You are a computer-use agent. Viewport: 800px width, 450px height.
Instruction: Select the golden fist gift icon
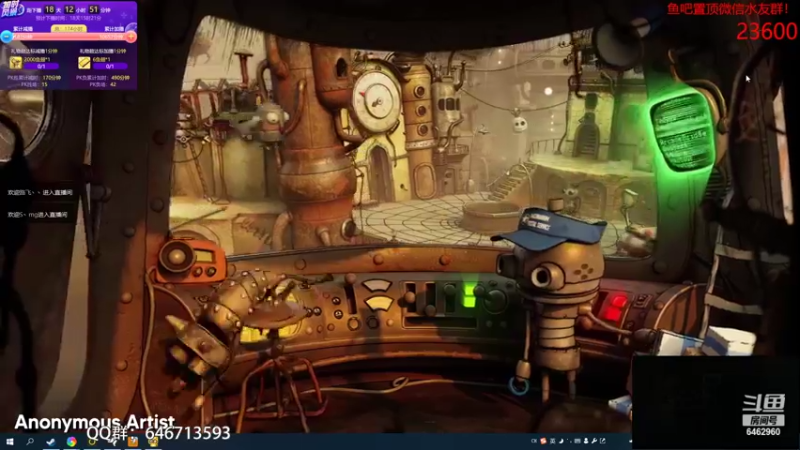pyautogui.click(x=15, y=62)
